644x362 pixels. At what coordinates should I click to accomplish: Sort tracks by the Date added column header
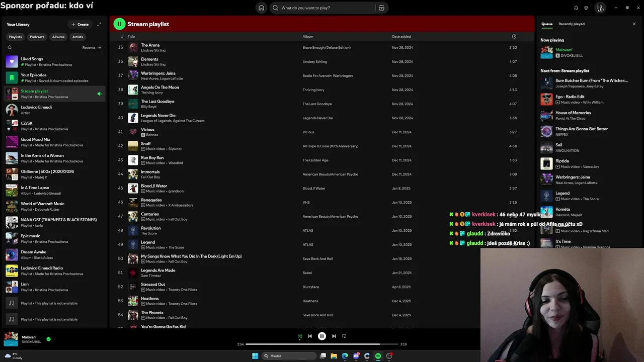click(x=401, y=36)
